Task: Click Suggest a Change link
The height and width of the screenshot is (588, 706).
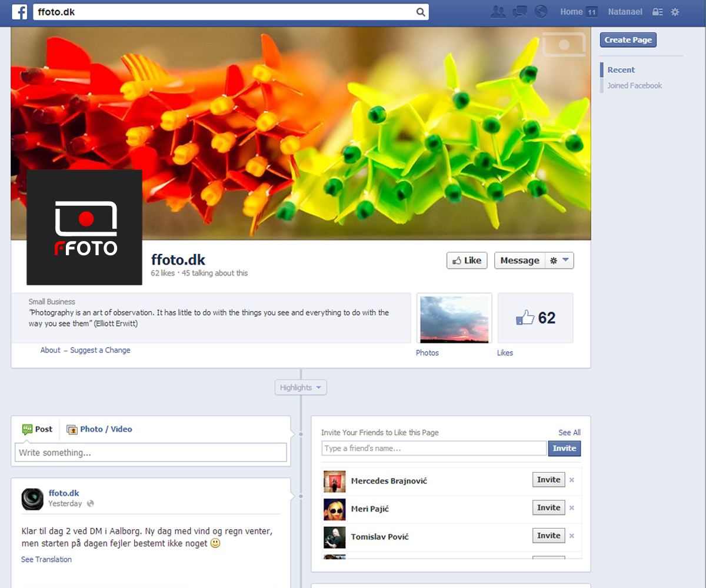Action: (100, 350)
